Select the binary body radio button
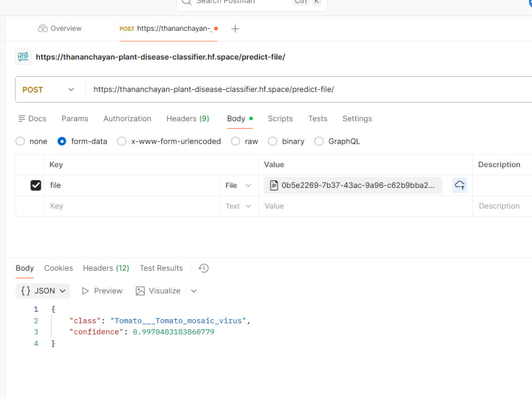The height and width of the screenshot is (399, 532). (x=272, y=141)
